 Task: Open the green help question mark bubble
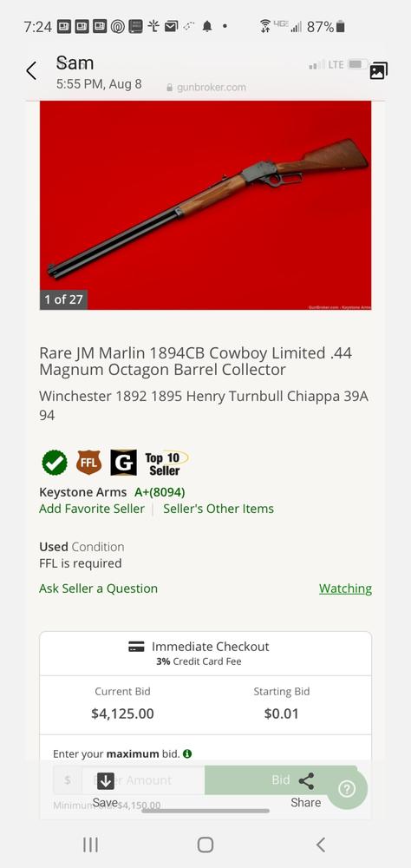click(347, 789)
